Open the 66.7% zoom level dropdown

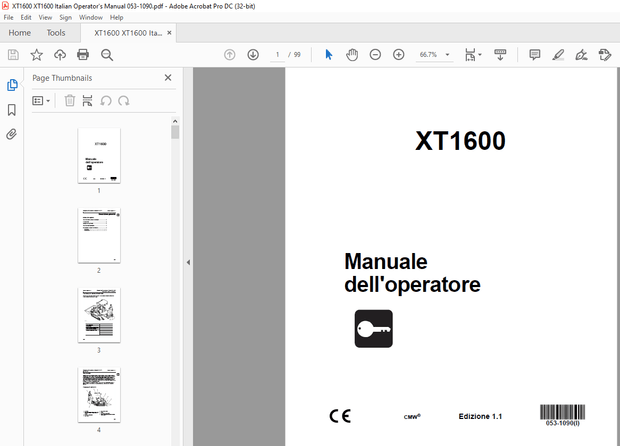[447, 54]
